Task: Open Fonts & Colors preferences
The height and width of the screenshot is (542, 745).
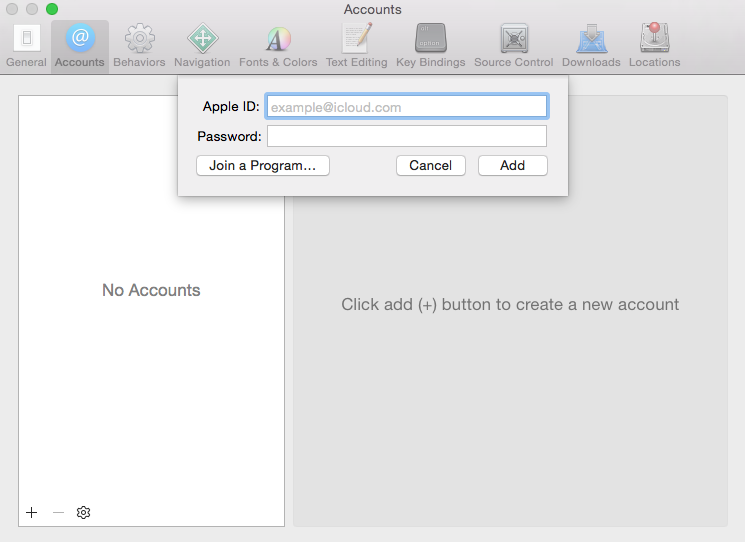Action: pos(278,47)
